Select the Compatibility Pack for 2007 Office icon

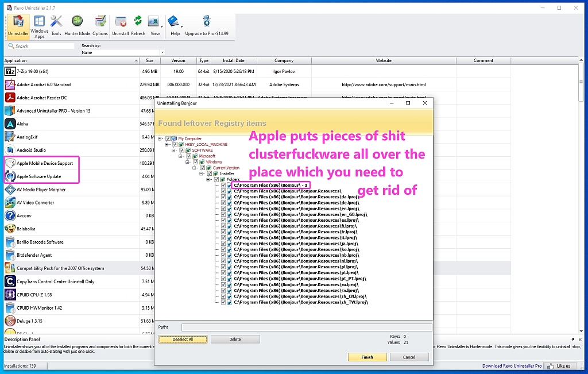tap(10, 268)
